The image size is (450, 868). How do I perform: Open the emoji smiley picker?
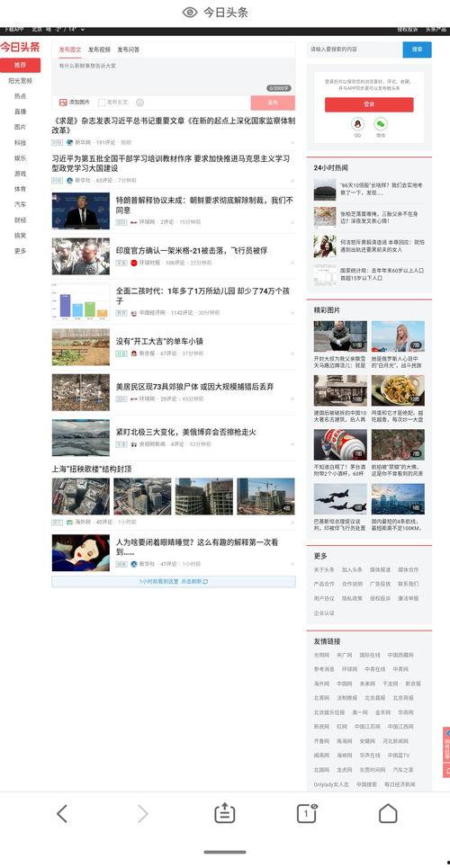tap(139, 103)
